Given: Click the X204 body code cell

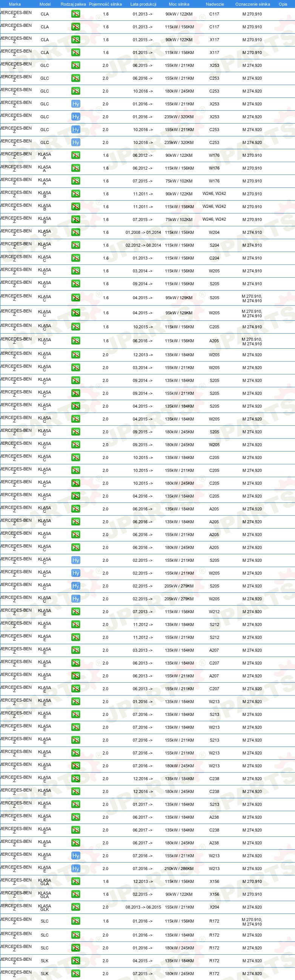Looking at the screenshot, I should (214, 907).
